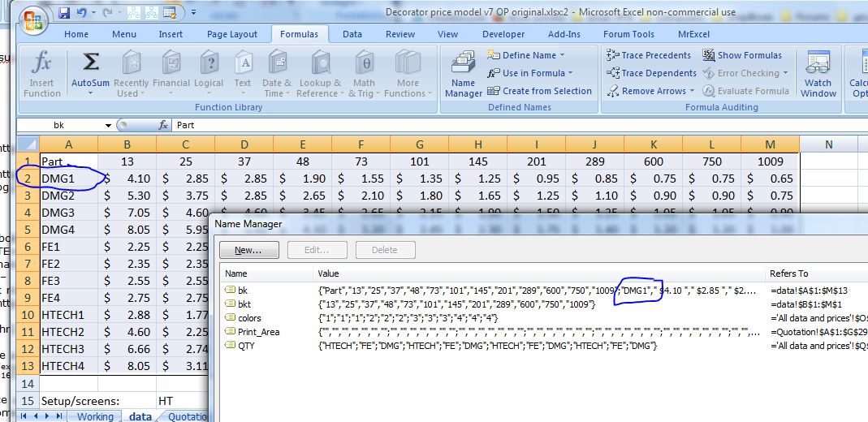This screenshot has height=422, width=868.
Task: Toggle Show Formulas
Action: point(742,55)
